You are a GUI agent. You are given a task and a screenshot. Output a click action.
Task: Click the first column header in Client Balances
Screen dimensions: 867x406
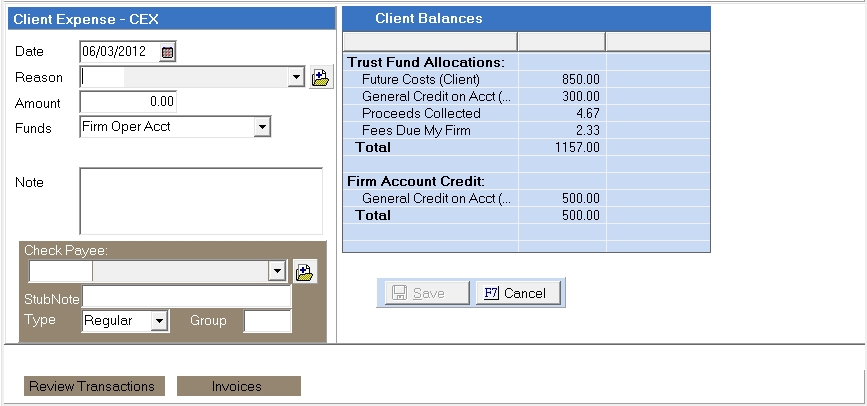click(430, 41)
